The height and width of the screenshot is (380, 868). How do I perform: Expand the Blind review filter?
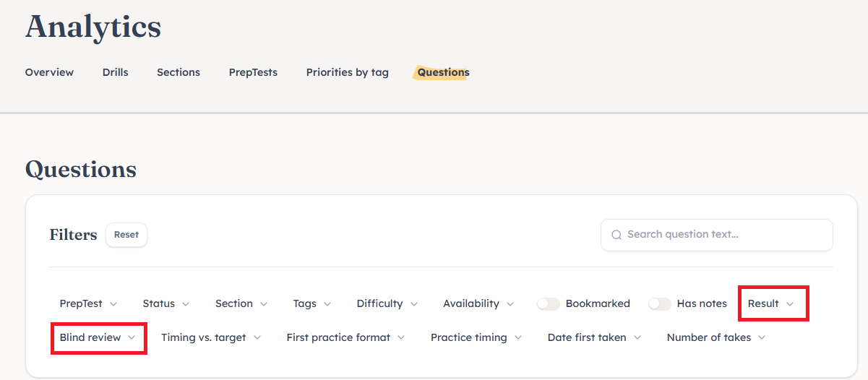click(x=98, y=338)
